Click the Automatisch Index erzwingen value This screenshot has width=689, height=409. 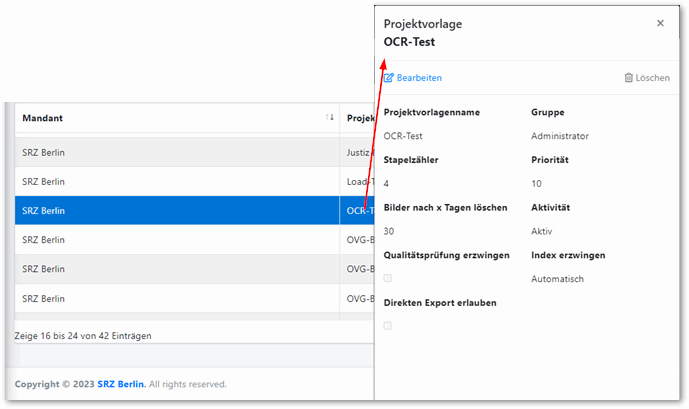(x=557, y=279)
